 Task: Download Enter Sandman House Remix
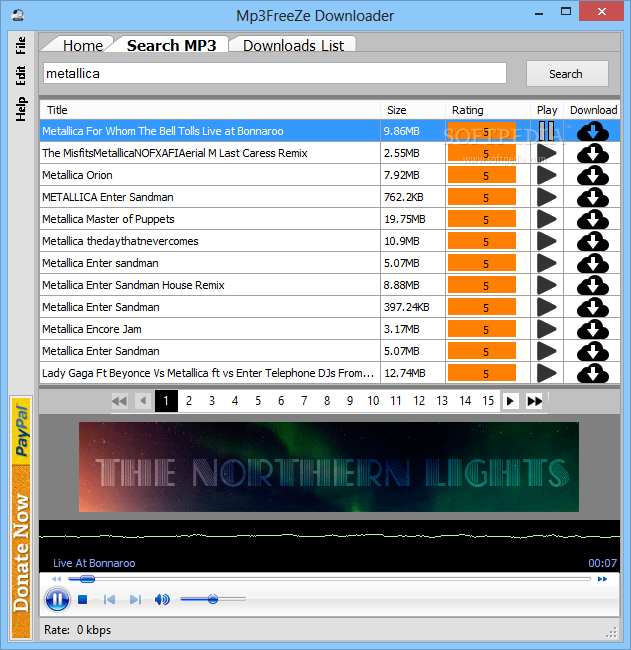pyautogui.click(x=593, y=285)
